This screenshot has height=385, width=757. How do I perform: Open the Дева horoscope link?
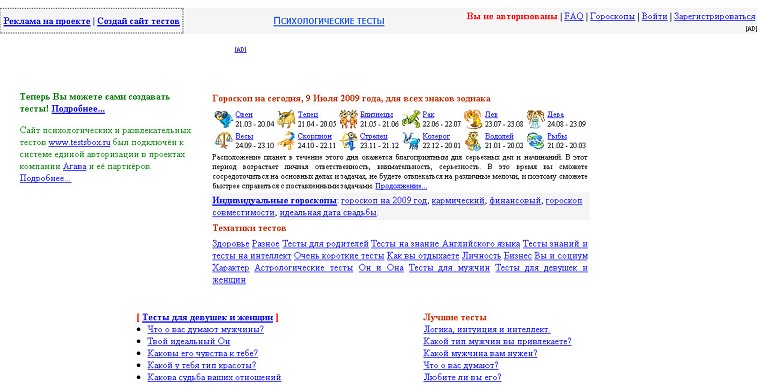click(555, 114)
